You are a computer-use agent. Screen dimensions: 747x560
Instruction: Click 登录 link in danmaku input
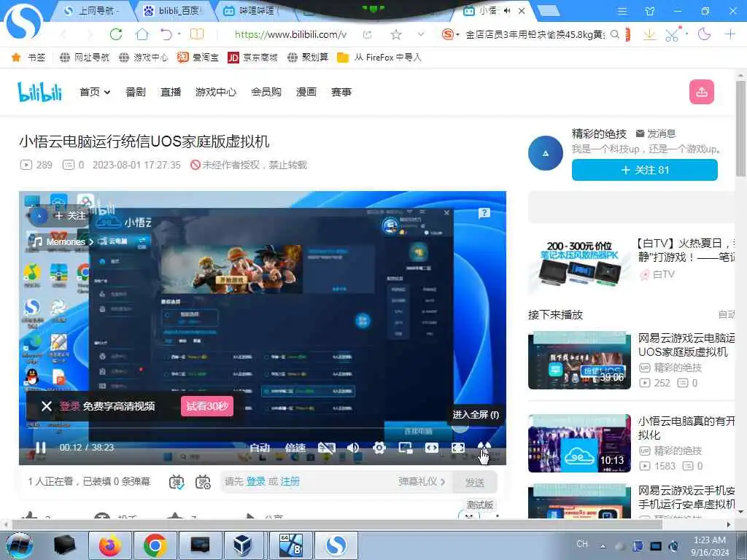click(256, 481)
